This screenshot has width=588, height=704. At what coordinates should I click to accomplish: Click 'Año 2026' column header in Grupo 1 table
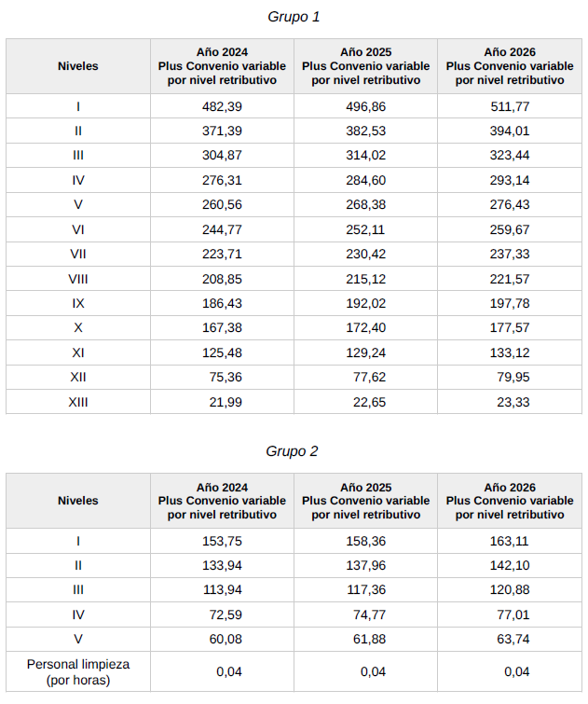pyautogui.click(x=510, y=66)
